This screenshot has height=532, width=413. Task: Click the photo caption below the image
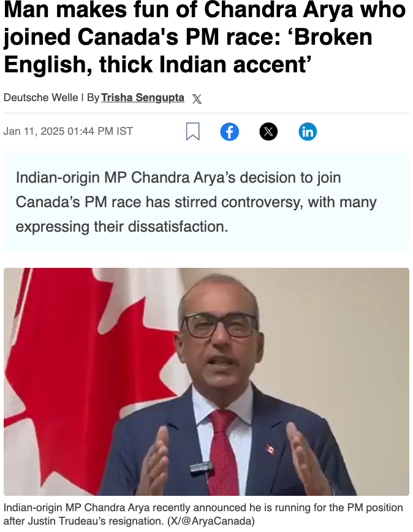(x=203, y=514)
